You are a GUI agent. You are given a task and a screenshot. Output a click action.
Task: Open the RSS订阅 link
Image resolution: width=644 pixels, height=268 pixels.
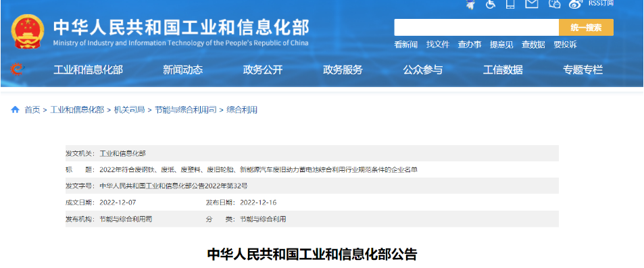pos(601,3)
